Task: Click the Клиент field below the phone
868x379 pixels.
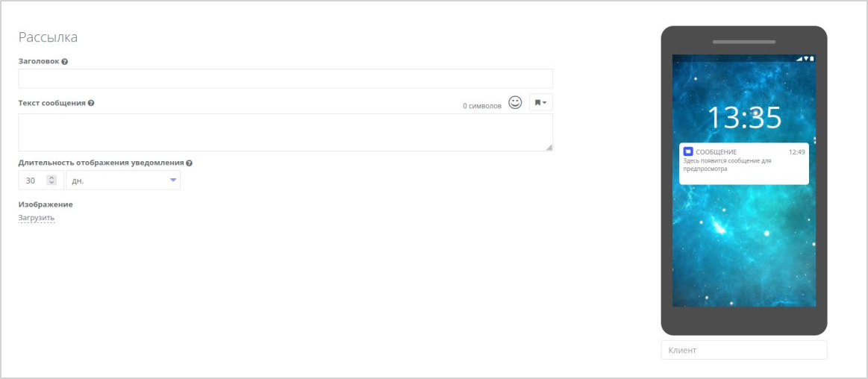Action: (x=744, y=350)
